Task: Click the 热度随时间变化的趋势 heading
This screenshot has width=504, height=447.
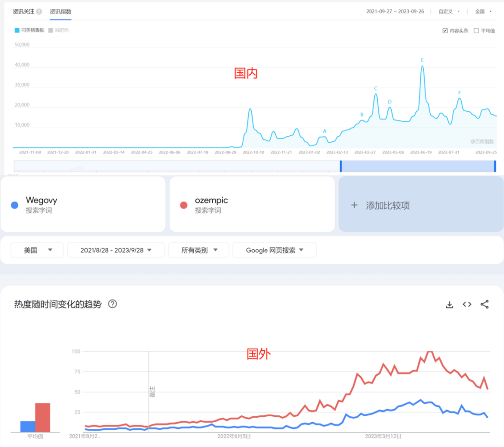Action: (x=58, y=304)
